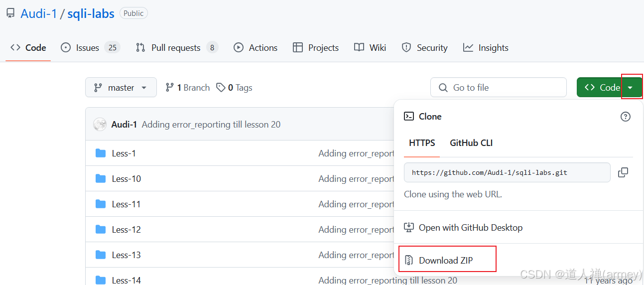Select the GitHub CLI clone tab
This screenshot has height=285, width=644.
click(471, 143)
